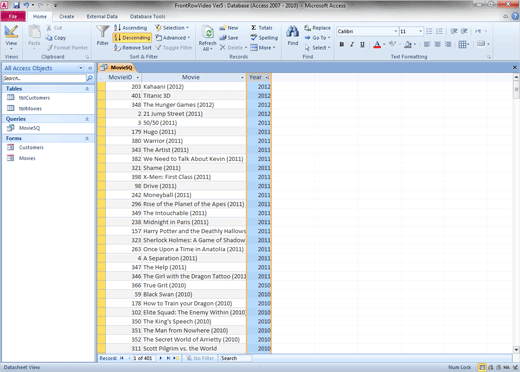Toggle Bold formatting
Screen dimensions: 520x372
(x=342, y=44)
